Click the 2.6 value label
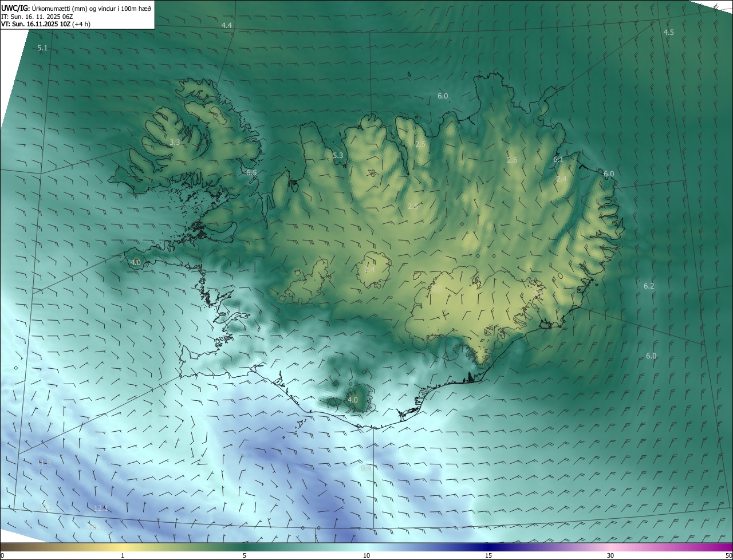Image resolution: width=733 pixels, height=560 pixels. tap(512, 160)
